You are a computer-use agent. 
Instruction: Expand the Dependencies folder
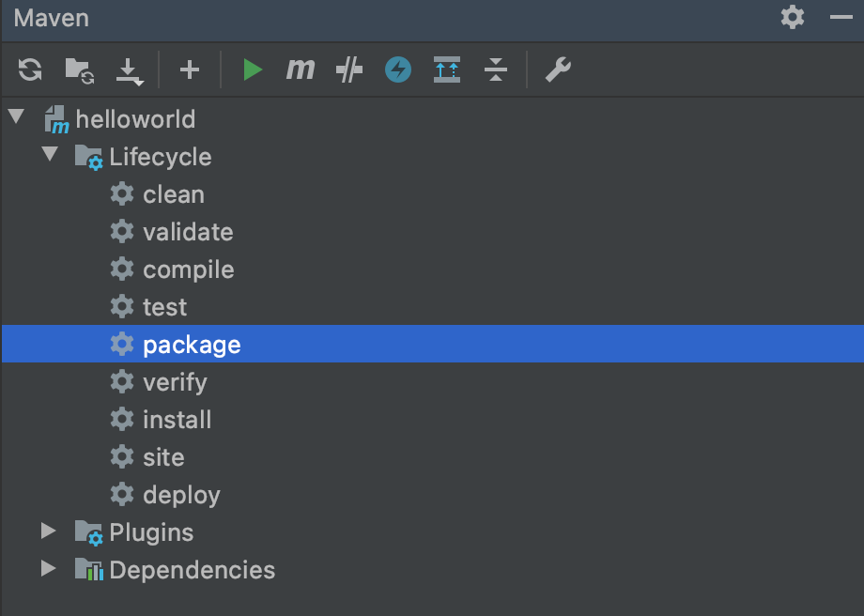(x=49, y=568)
